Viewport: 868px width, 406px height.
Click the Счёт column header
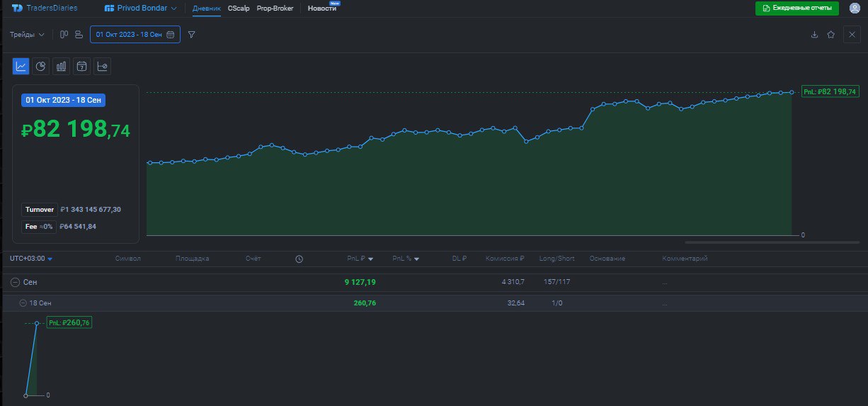253,259
